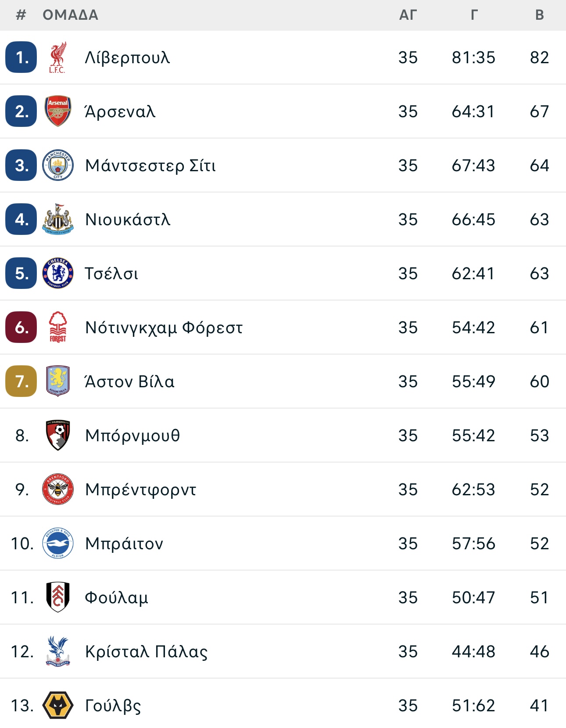Tap the Crystal Palace eagle crest
The image size is (566, 728).
(x=58, y=651)
